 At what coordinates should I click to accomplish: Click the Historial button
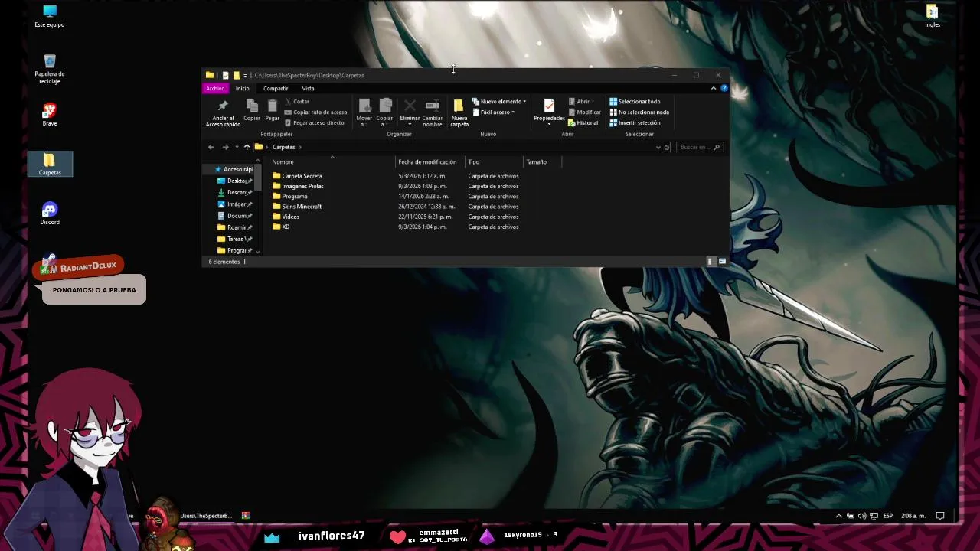[583, 122]
